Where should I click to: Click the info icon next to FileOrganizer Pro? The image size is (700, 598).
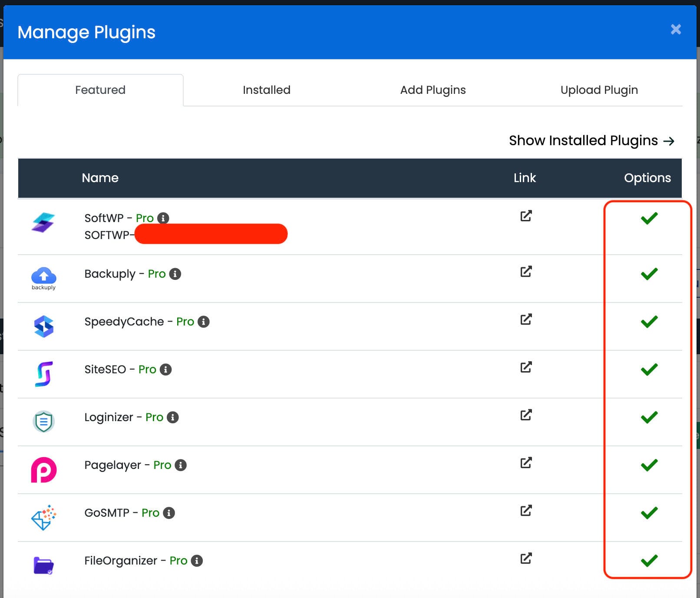click(x=197, y=561)
